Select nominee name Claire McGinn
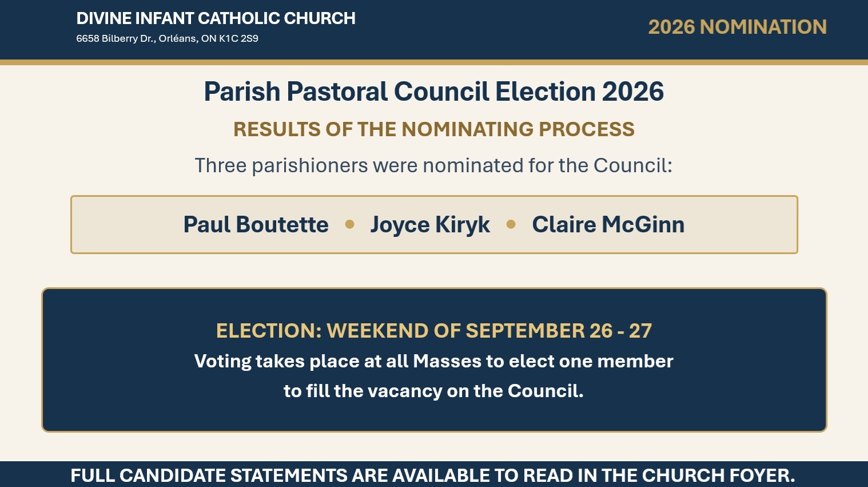 pos(608,224)
